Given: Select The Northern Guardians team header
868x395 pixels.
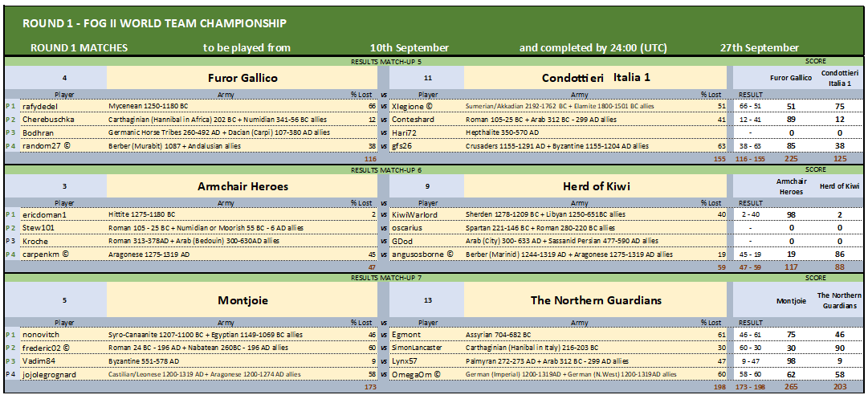Looking at the screenshot, I should pyautogui.click(x=595, y=301).
